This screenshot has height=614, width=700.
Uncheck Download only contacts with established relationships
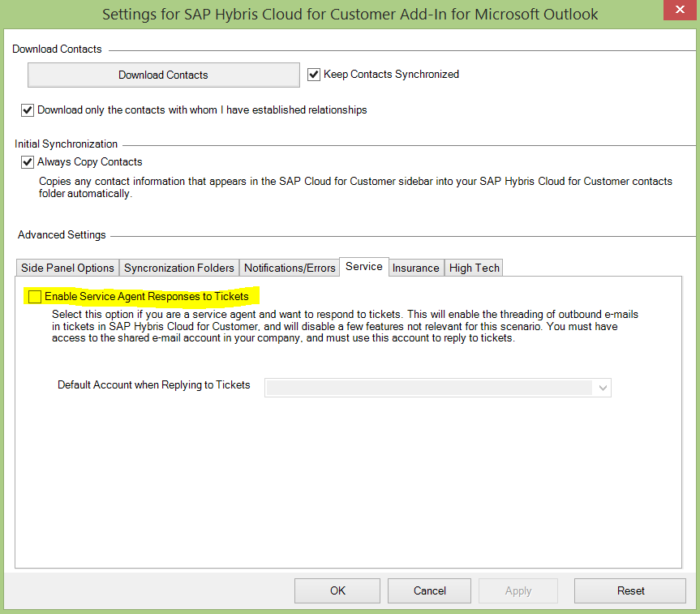tap(28, 110)
